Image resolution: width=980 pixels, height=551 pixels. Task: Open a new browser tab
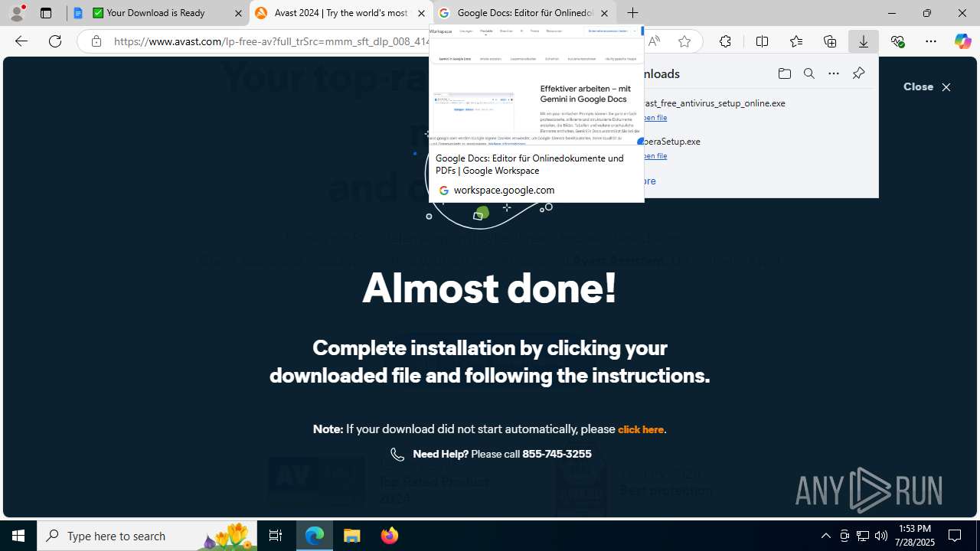tap(632, 13)
